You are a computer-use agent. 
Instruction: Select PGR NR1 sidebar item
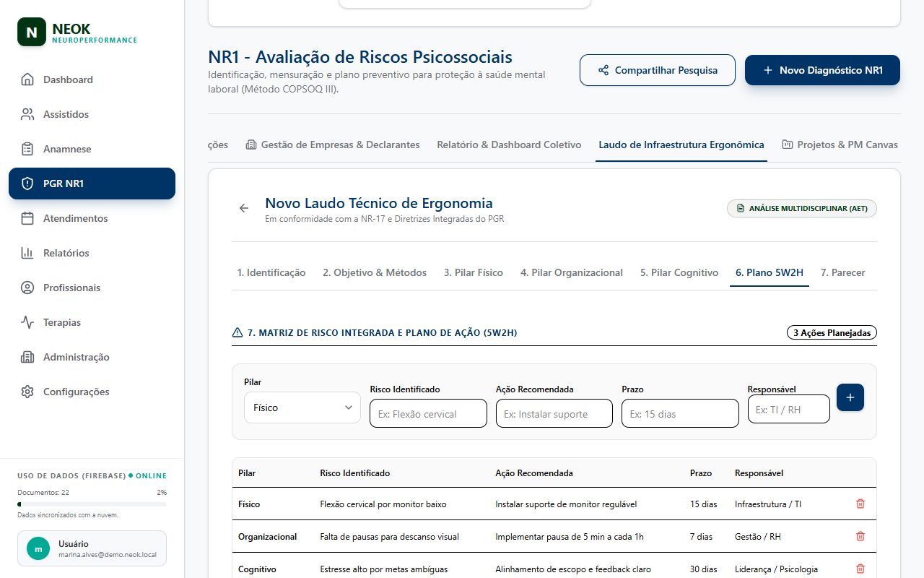coord(92,184)
